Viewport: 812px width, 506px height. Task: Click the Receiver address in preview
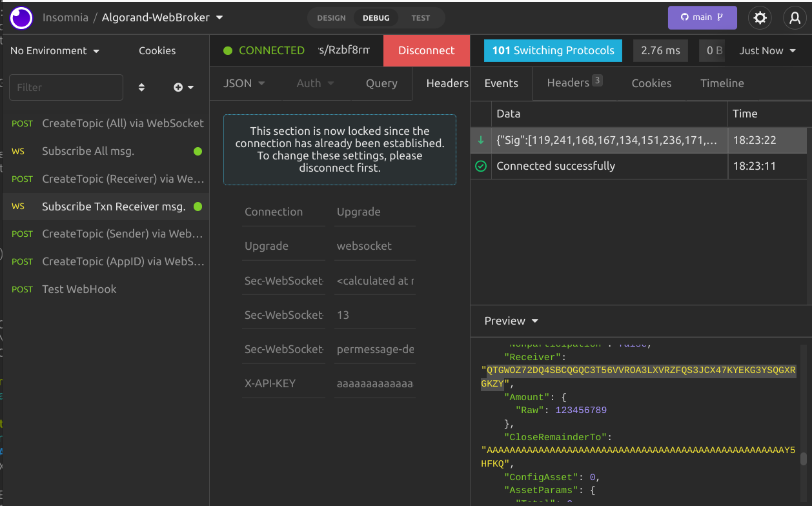pos(638,376)
